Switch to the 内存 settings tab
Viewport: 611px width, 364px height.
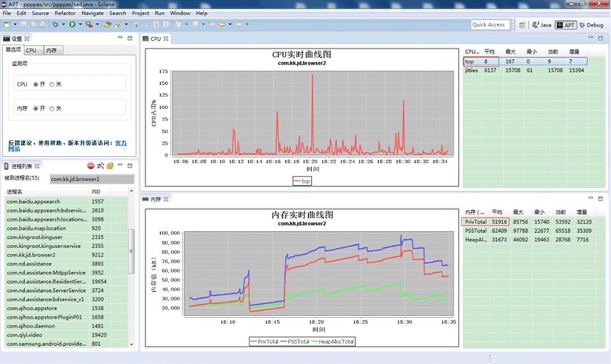pyautogui.click(x=51, y=50)
